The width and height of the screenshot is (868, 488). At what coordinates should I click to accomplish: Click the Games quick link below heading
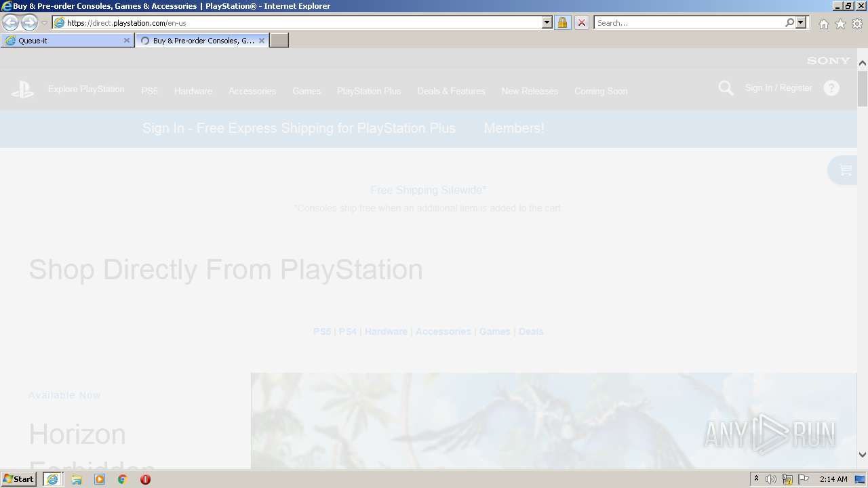pyautogui.click(x=495, y=331)
